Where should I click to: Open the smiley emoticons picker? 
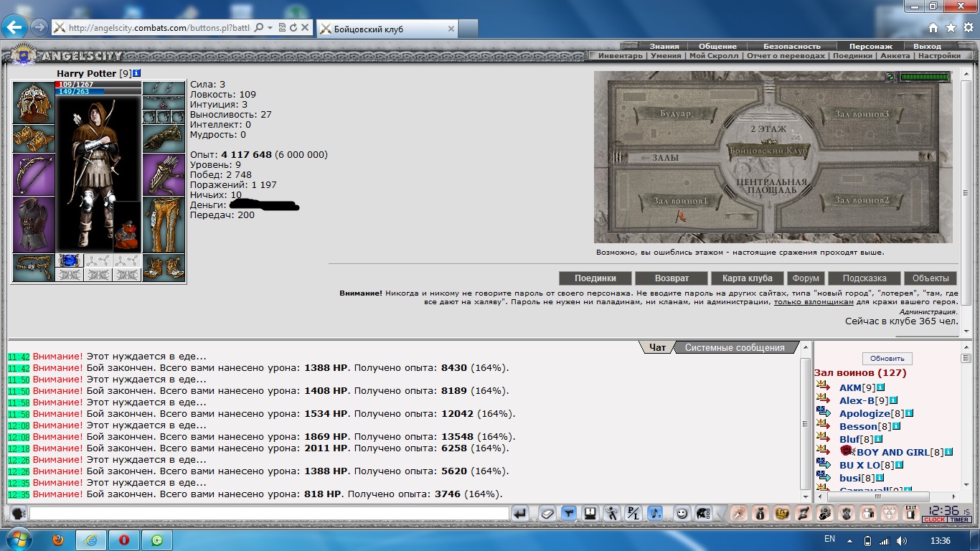click(x=682, y=513)
